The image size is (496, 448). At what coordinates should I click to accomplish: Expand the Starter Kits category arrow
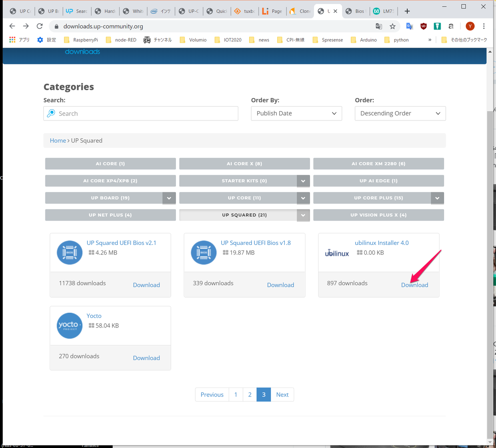tap(303, 181)
